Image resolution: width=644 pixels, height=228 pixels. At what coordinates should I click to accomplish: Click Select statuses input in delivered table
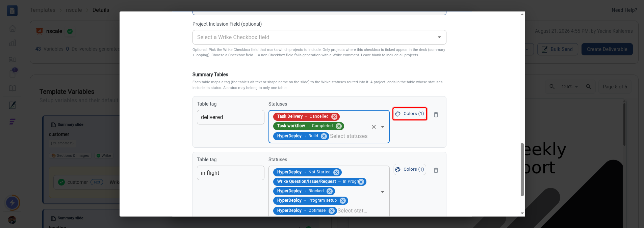(x=349, y=136)
